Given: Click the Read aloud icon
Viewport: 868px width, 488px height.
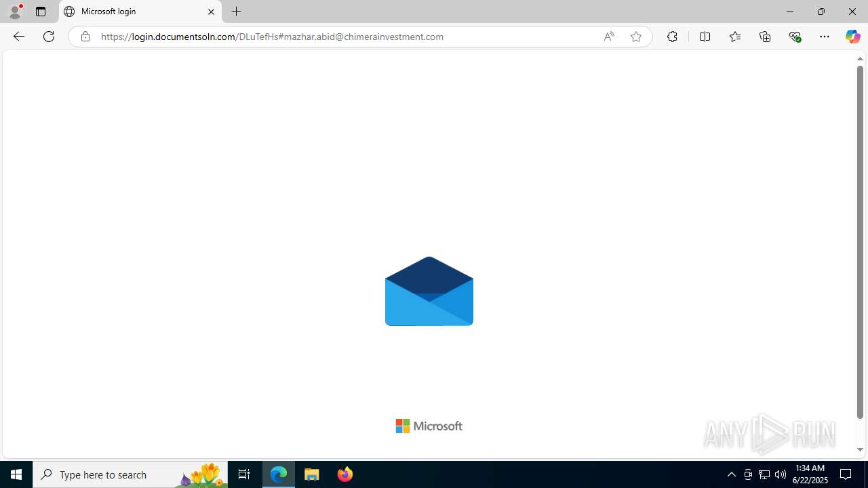Looking at the screenshot, I should tap(609, 37).
